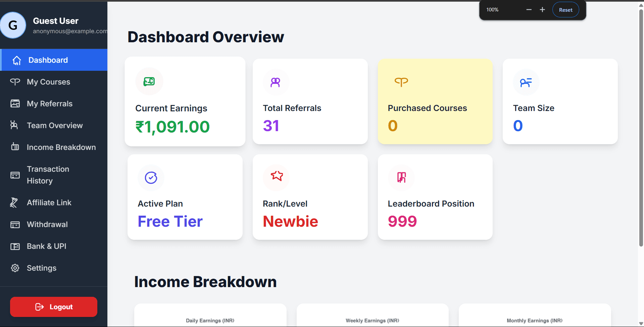644x327 pixels.
Task: Increase zoom with the plus control
Action: coord(542,10)
